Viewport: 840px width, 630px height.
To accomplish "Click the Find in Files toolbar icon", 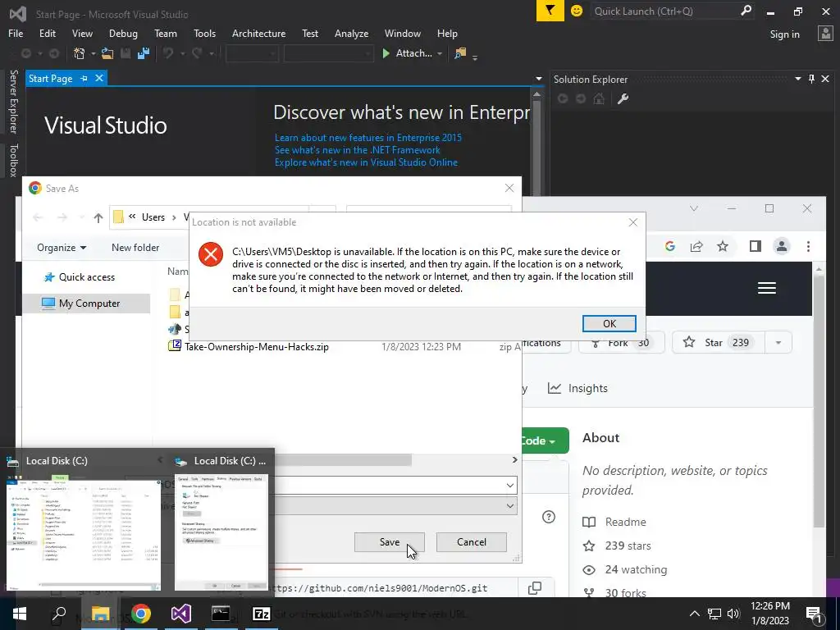I will (460, 53).
